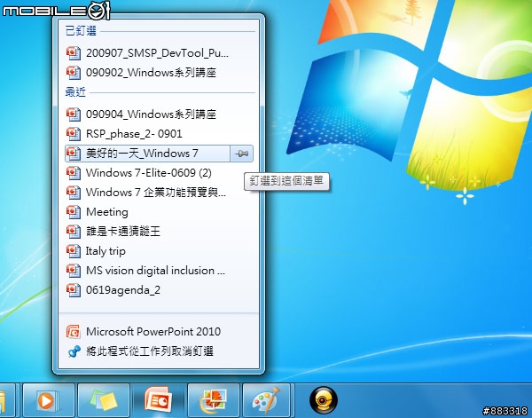
Task: Open MS vision digital inclusion presentation
Action: click(159, 271)
